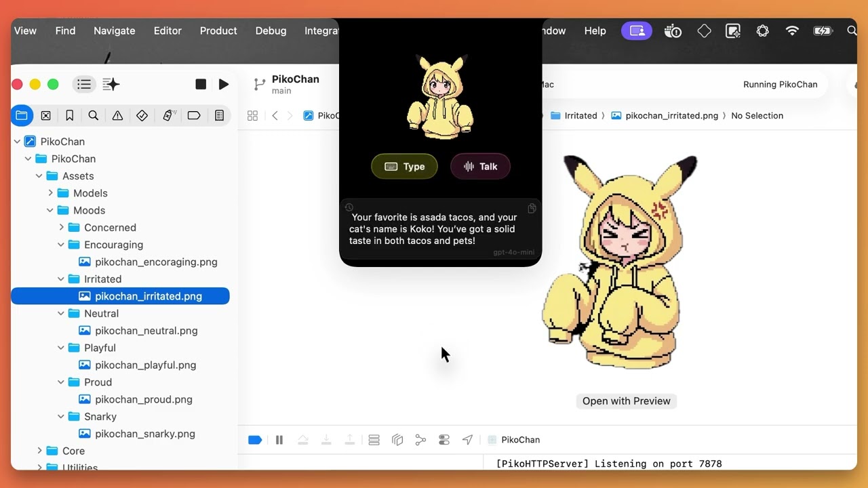Click the sparkle coding assistant icon
Viewport: 868px width, 488px height.
pyautogui.click(x=111, y=84)
